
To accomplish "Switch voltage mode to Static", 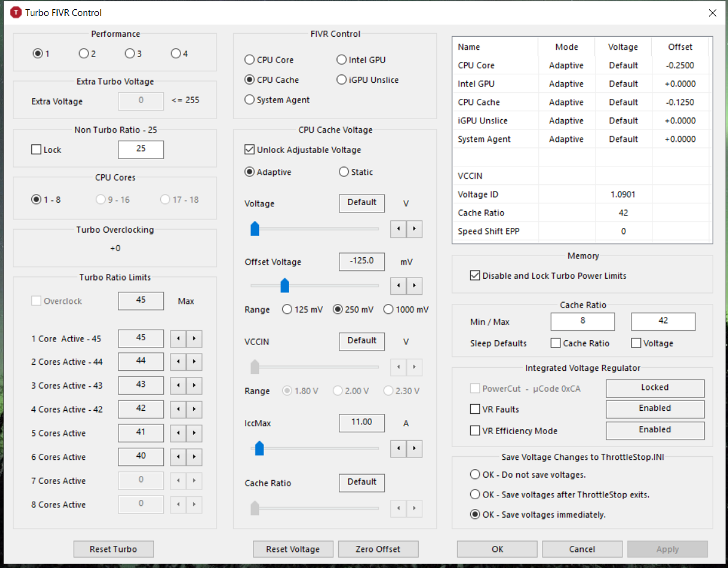I will tap(355, 173).
